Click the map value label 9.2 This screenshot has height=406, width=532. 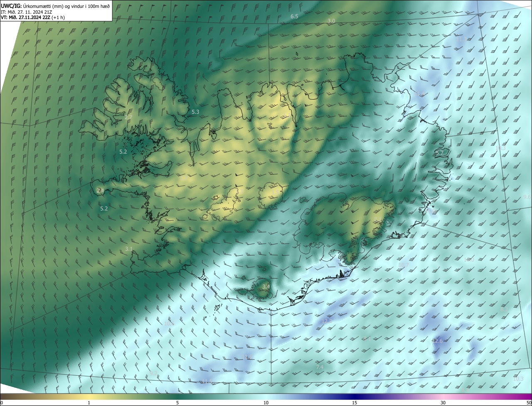154,374
